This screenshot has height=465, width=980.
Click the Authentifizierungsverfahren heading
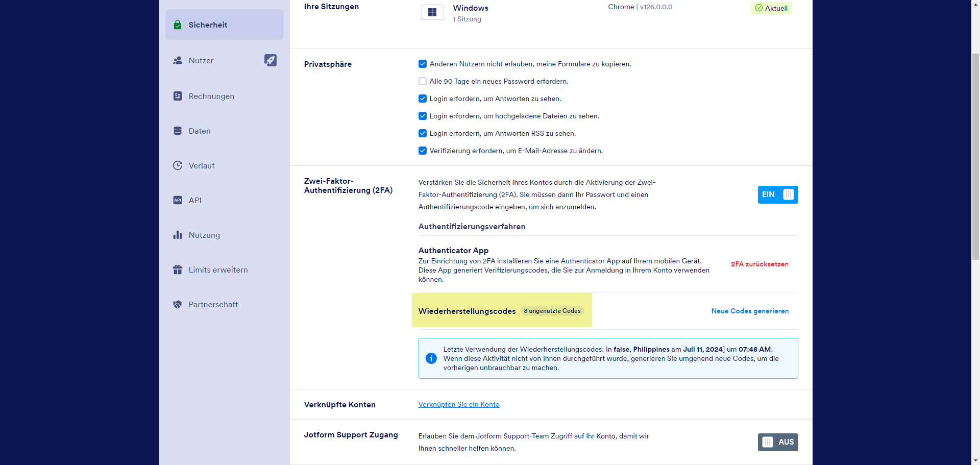click(x=472, y=226)
